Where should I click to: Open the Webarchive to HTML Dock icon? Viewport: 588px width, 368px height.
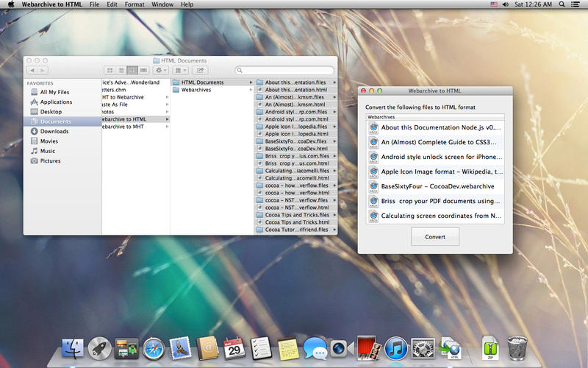(x=449, y=348)
